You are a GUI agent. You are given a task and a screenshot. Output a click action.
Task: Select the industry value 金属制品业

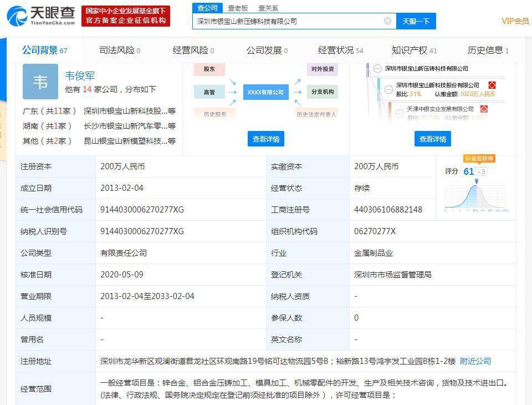(374, 253)
